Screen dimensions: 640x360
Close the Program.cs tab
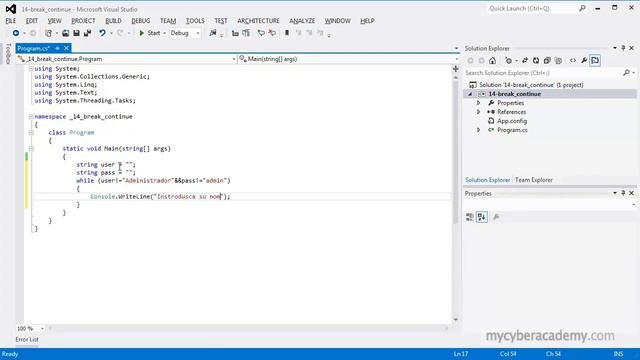tap(66, 48)
